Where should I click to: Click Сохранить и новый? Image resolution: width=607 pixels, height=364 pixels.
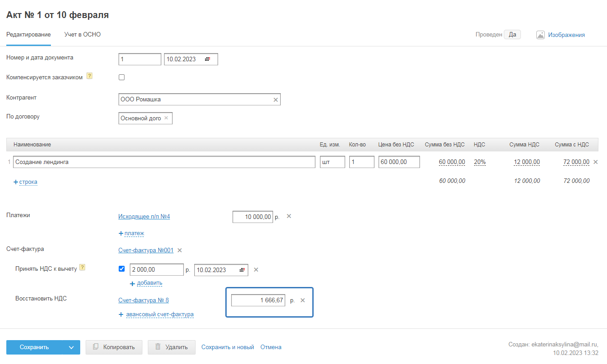(x=228, y=347)
